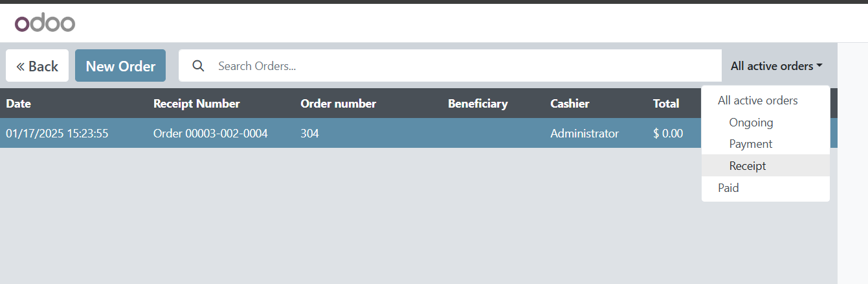Pick the Receipt filter option

748,166
